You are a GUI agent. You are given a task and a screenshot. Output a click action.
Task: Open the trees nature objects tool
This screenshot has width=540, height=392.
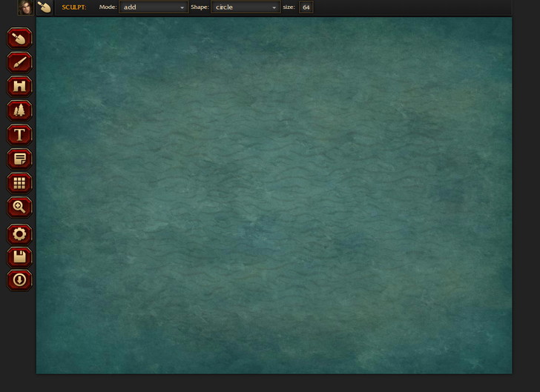click(x=19, y=110)
